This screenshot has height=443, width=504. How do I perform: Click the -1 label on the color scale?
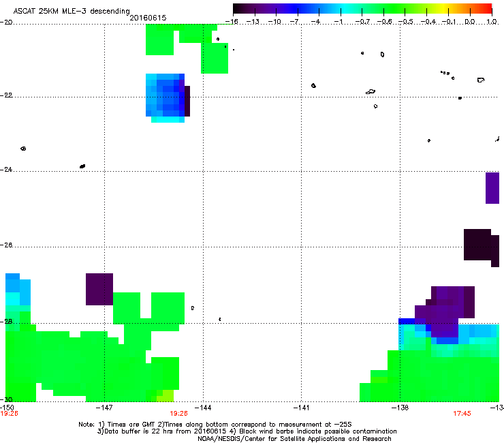[x=338, y=22]
